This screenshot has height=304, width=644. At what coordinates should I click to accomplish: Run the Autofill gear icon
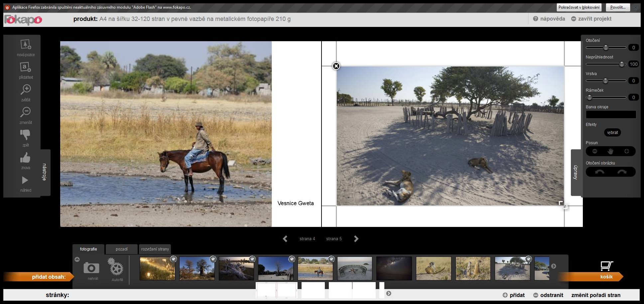pos(116,267)
